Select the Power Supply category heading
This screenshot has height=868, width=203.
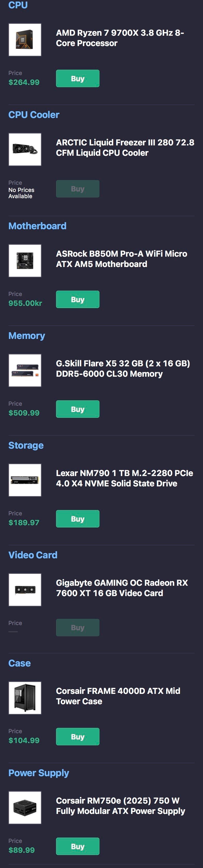click(x=38, y=773)
